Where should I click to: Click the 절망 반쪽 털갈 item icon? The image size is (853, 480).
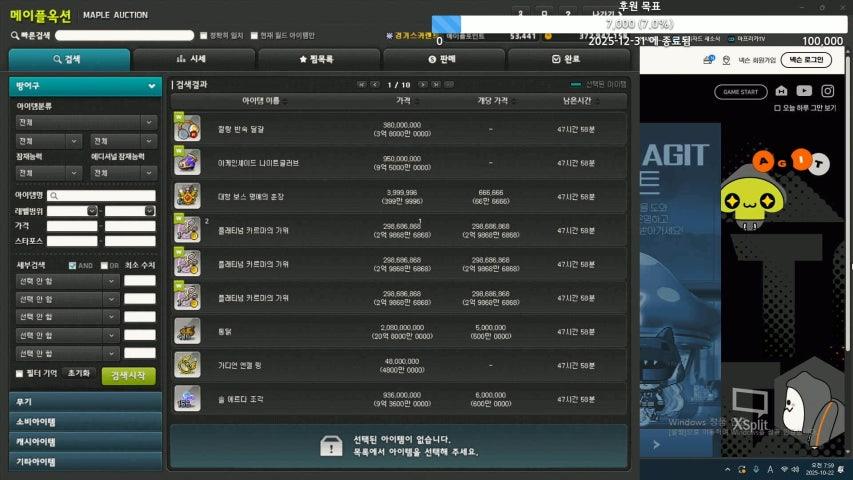[187, 128]
